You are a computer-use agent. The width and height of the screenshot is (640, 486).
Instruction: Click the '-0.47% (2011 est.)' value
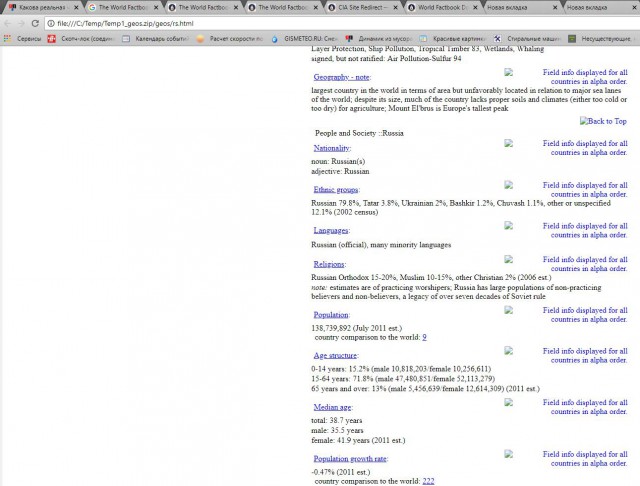pyautogui.click(x=340, y=472)
